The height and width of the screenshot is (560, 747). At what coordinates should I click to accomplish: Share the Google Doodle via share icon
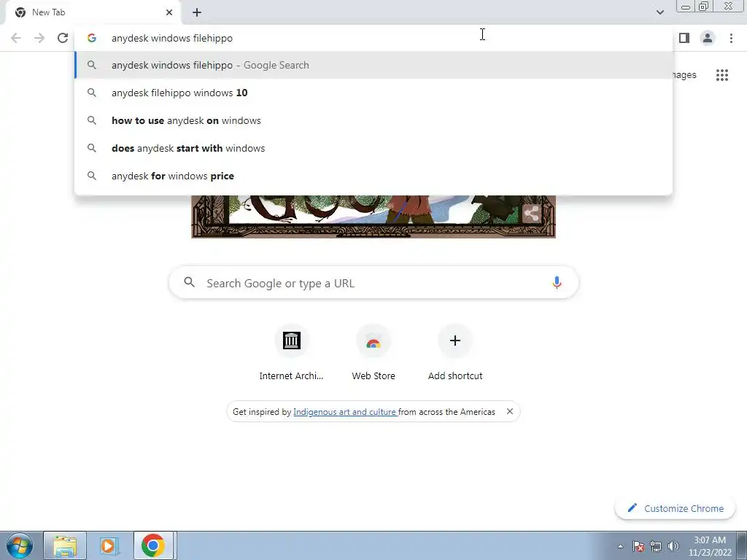[x=531, y=214]
